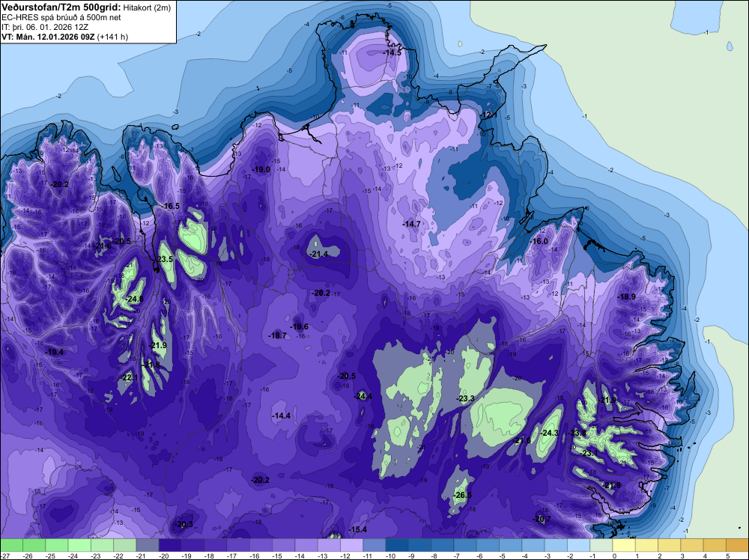
Task: Click the -23.3 temperature value
Action: (466, 398)
